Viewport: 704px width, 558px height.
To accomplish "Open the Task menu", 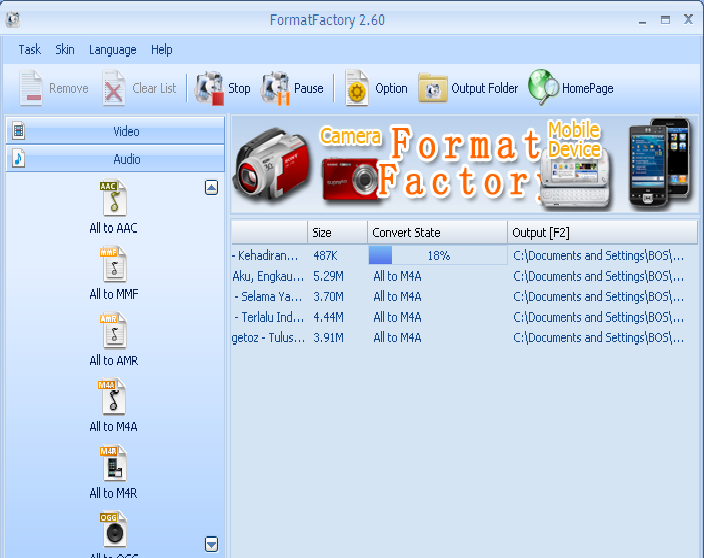I will (x=30, y=49).
